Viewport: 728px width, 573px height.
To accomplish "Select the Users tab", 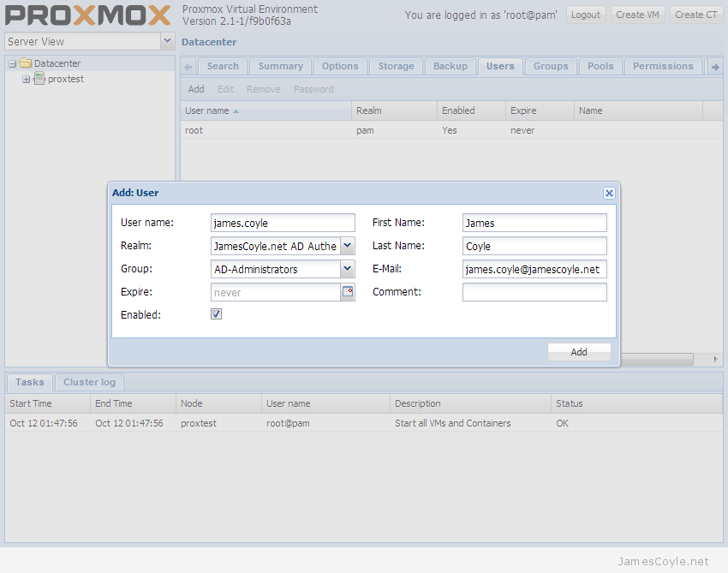I will pyautogui.click(x=500, y=67).
